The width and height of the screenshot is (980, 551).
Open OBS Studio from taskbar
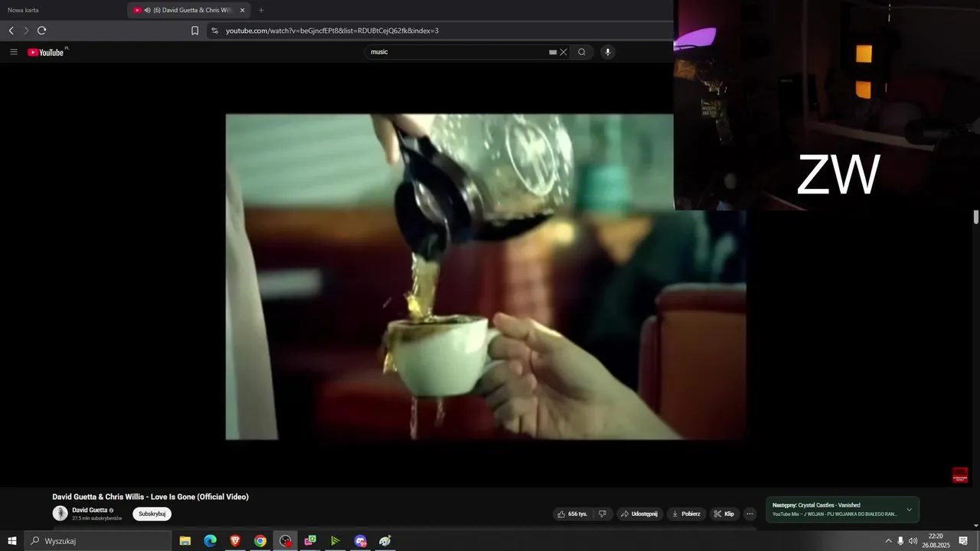[x=286, y=541]
